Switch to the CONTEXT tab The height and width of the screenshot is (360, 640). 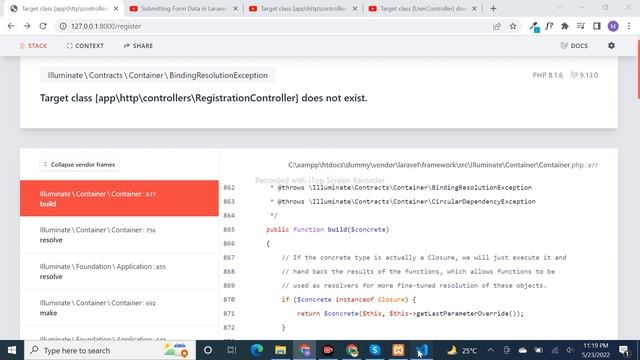click(x=85, y=46)
